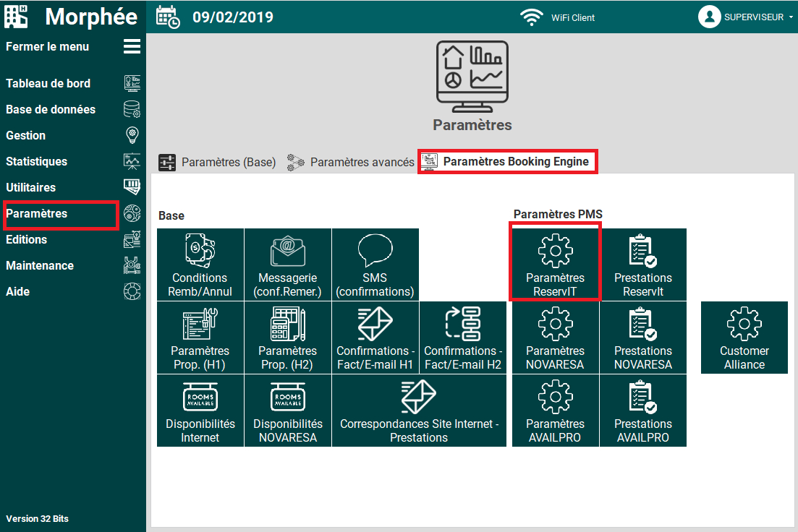This screenshot has height=532, width=798.
Task: Open Paramètres ReservIT tile
Action: click(x=556, y=265)
